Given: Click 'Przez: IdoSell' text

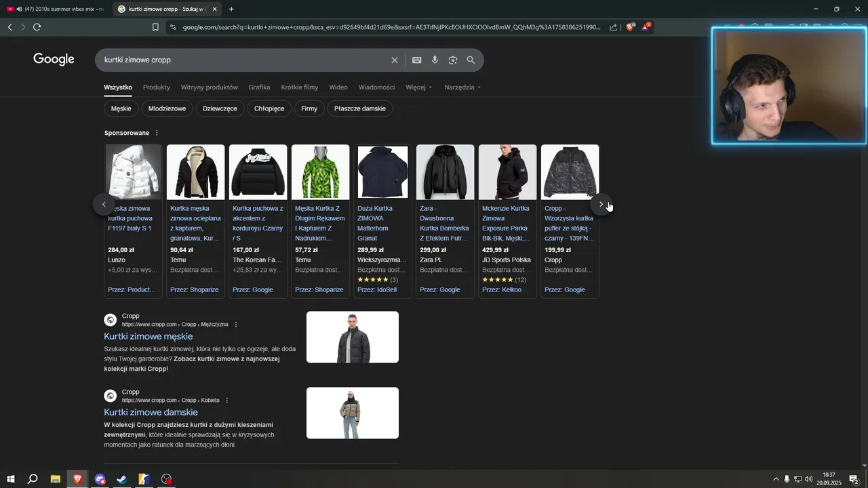Looking at the screenshot, I should (x=377, y=290).
